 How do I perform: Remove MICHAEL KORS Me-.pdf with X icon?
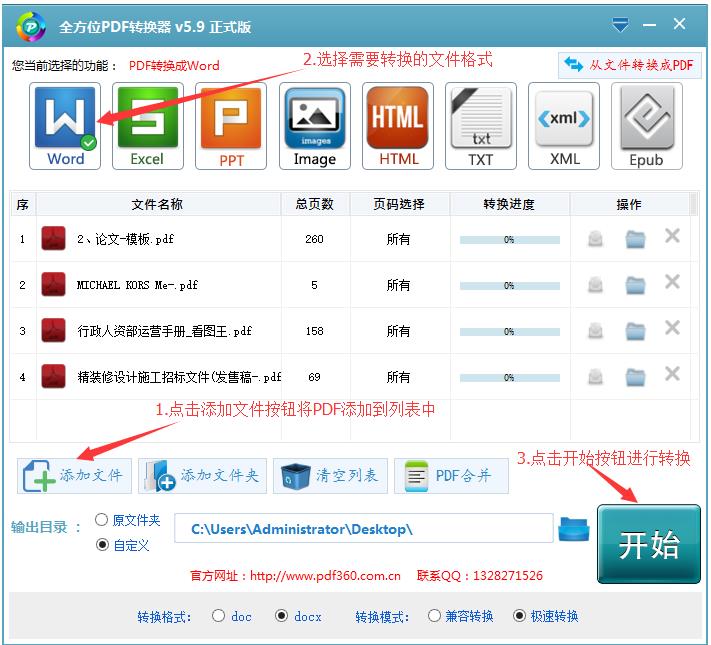coord(672,283)
